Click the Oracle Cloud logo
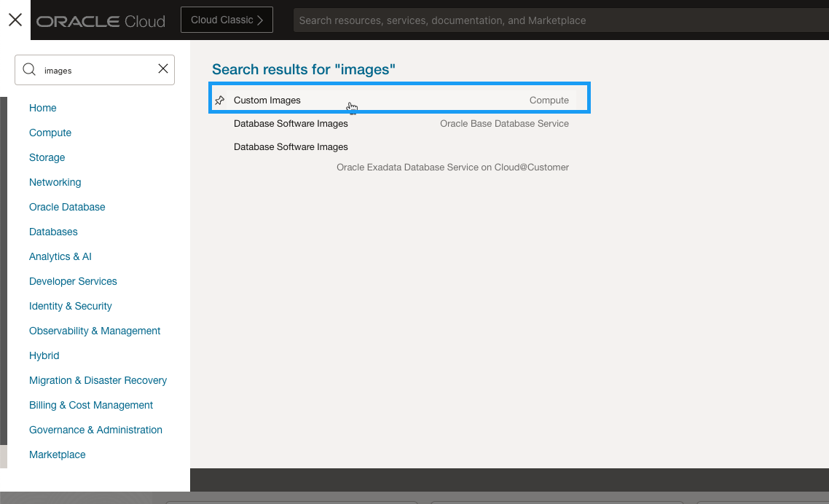Screen dimensions: 829x504 pos(101,20)
